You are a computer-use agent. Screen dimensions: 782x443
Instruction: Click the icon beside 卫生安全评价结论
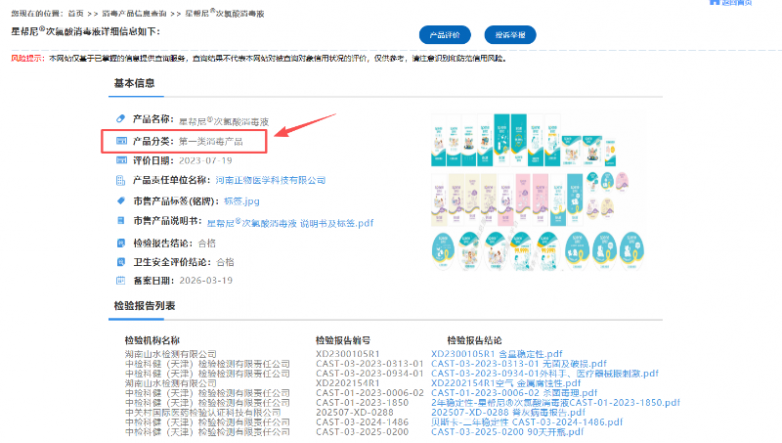point(120,262)
